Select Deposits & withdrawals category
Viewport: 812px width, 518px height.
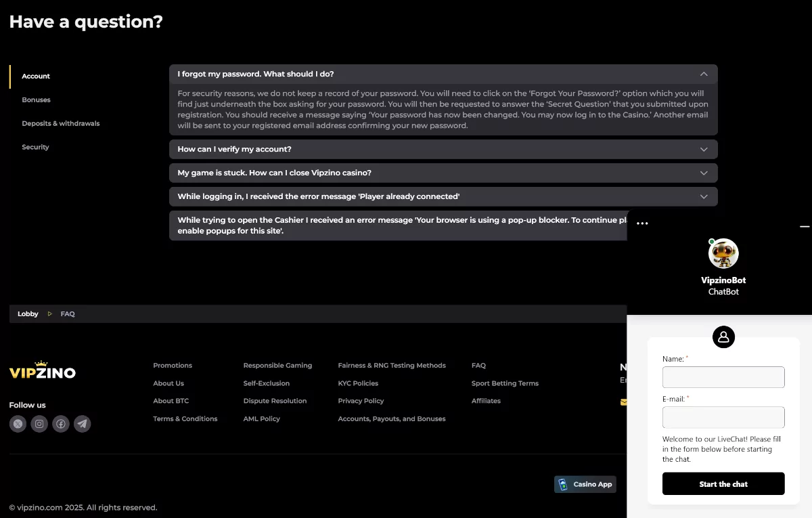tap(61, 124)
